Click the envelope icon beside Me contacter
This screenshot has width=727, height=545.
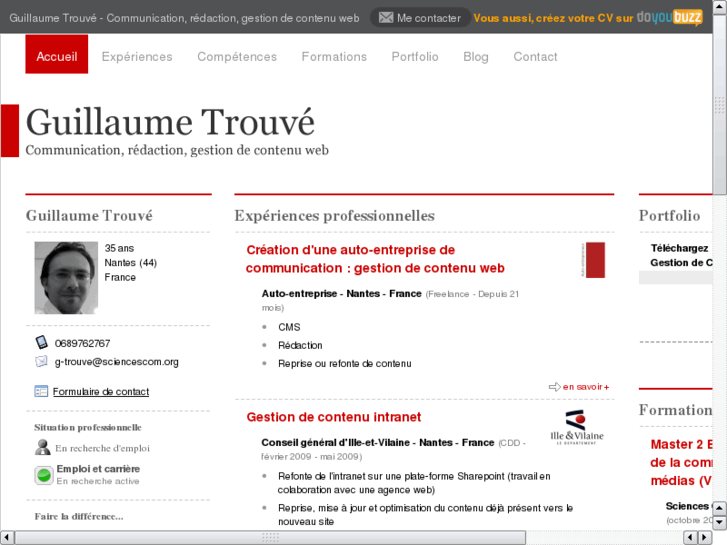386,18
